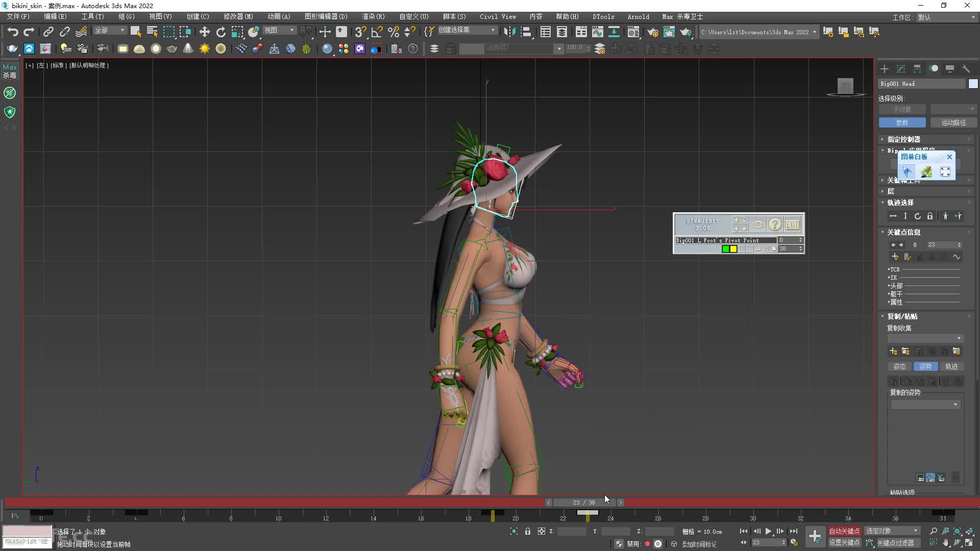Screen dimensions: 980x551
Task: Click the 运动路径 motion paths button
Action: pos(953,122)
